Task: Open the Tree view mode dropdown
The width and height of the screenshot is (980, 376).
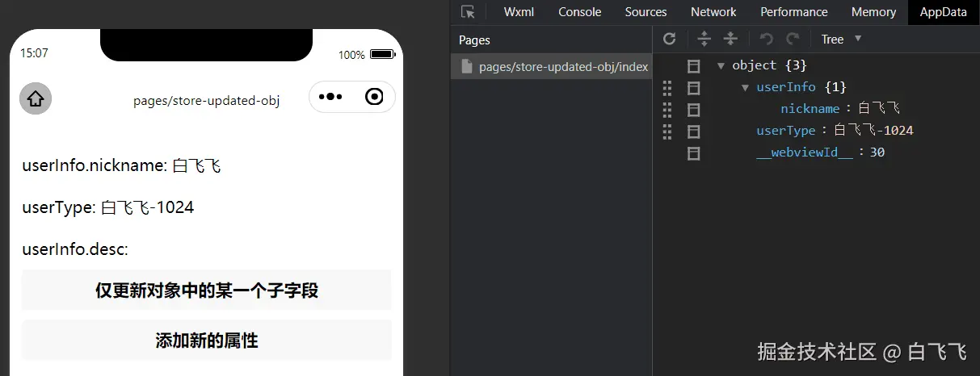Action: click(x=841, y=39)
